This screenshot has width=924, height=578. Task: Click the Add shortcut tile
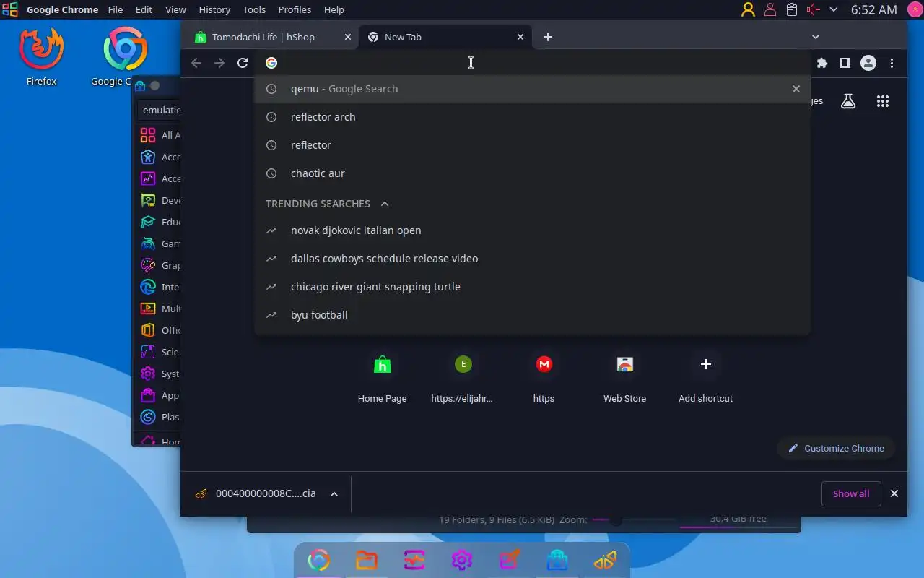coord(705,378)
